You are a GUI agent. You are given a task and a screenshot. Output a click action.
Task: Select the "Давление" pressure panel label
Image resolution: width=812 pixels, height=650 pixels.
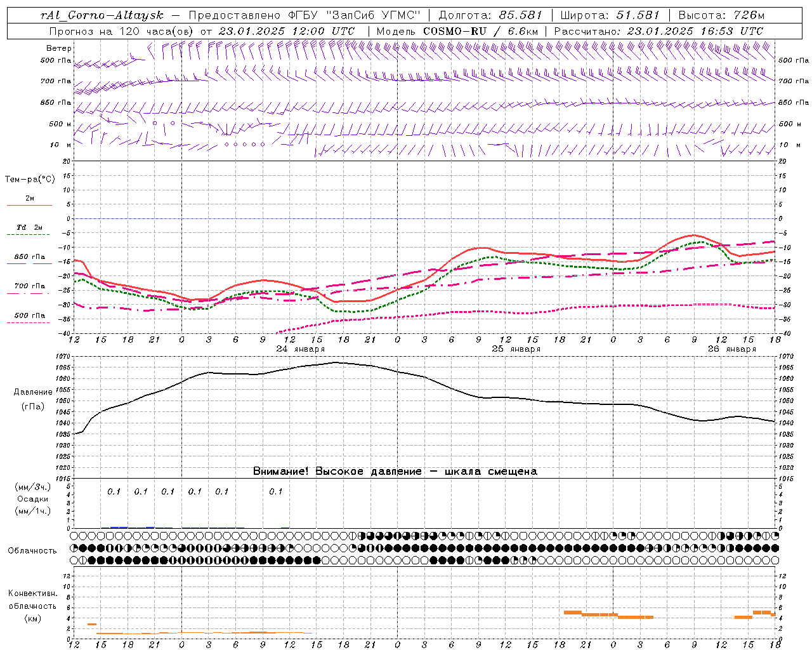coord(33,392)
